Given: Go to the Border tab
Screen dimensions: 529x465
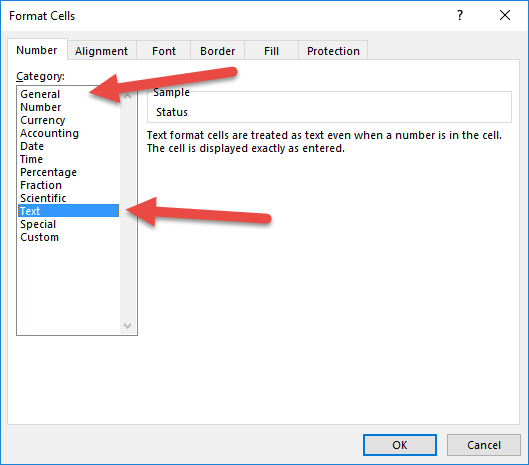Looking at the screenshot, I should [218, 51].
